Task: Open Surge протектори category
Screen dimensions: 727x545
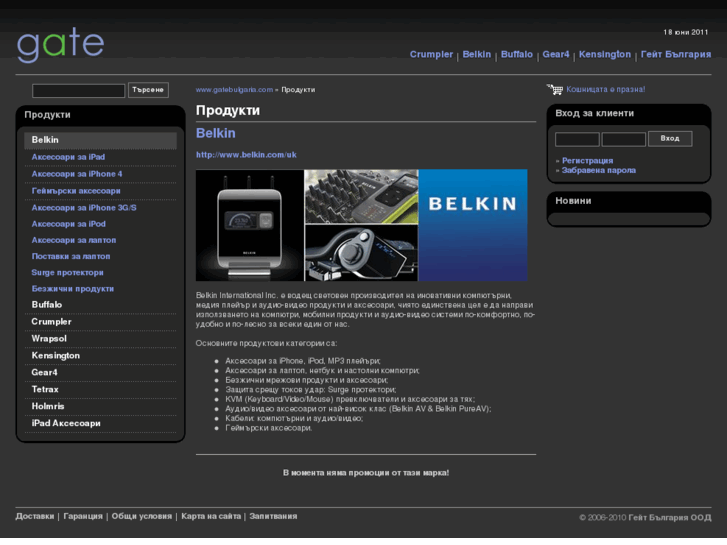Action: coord(67,272)
